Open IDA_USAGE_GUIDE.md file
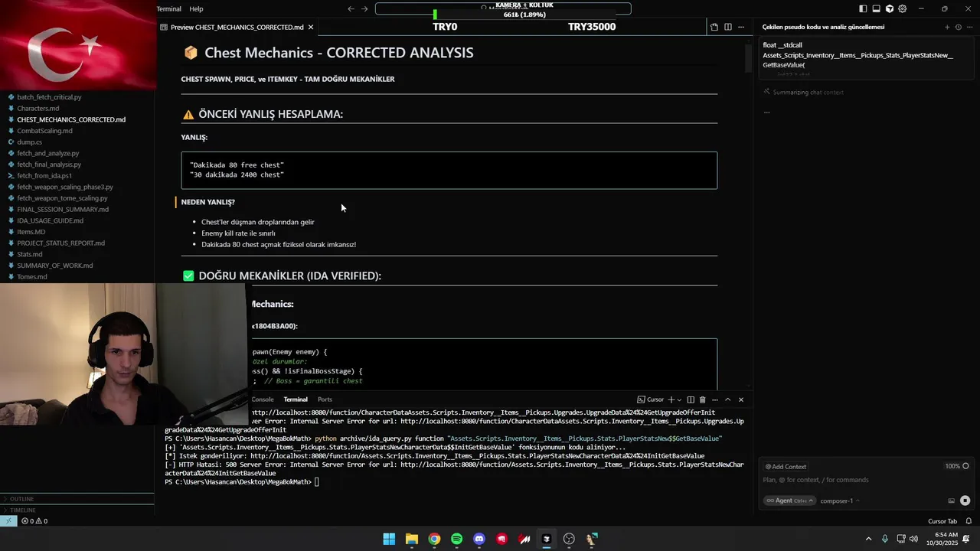This screenshot has height=551, width=980. pos(50,220)
